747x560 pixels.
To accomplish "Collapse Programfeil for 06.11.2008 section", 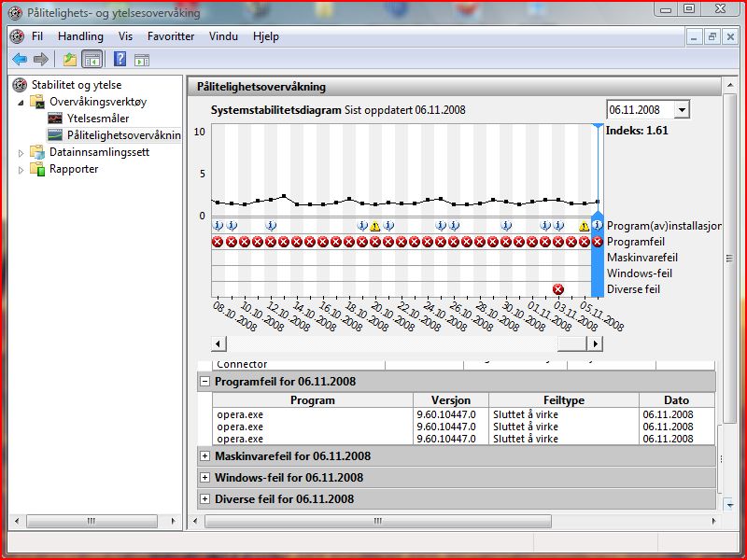I will click(204, 382).
